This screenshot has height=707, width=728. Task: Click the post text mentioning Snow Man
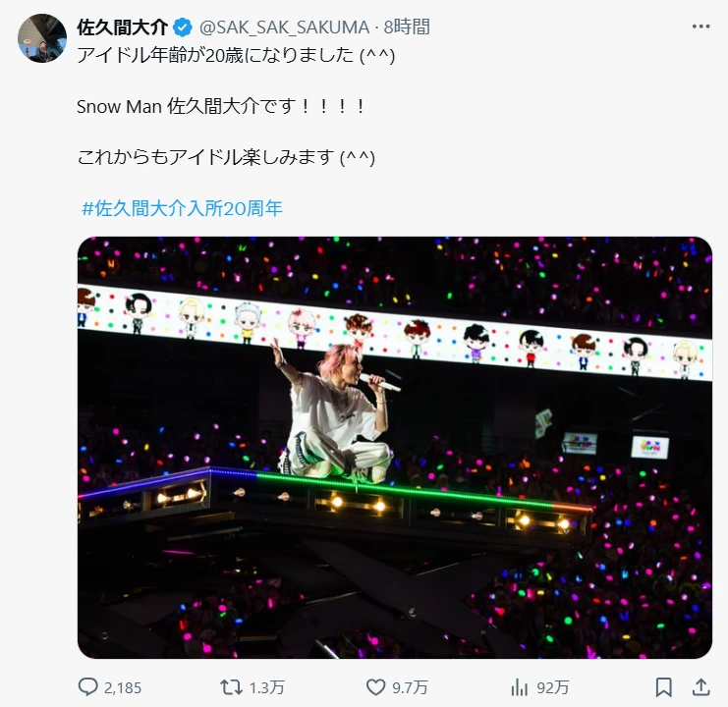point(221,106)
